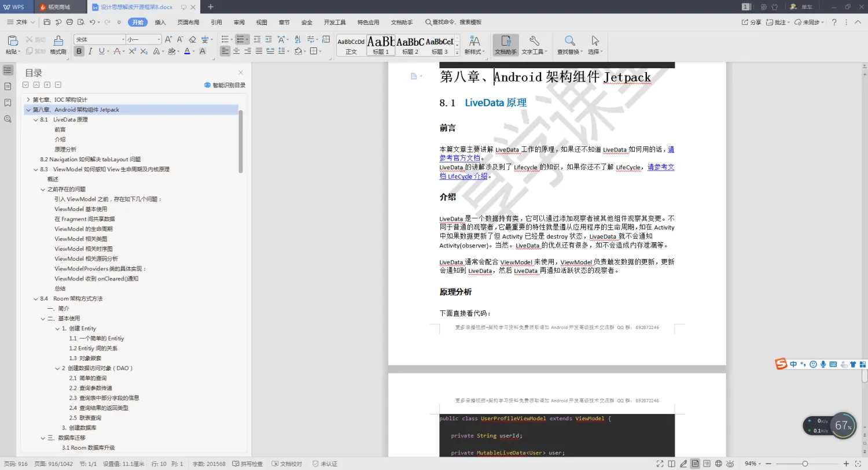Open the 新样式 menu
Screen dimensions: 868x470
click(x=475, y=45)
